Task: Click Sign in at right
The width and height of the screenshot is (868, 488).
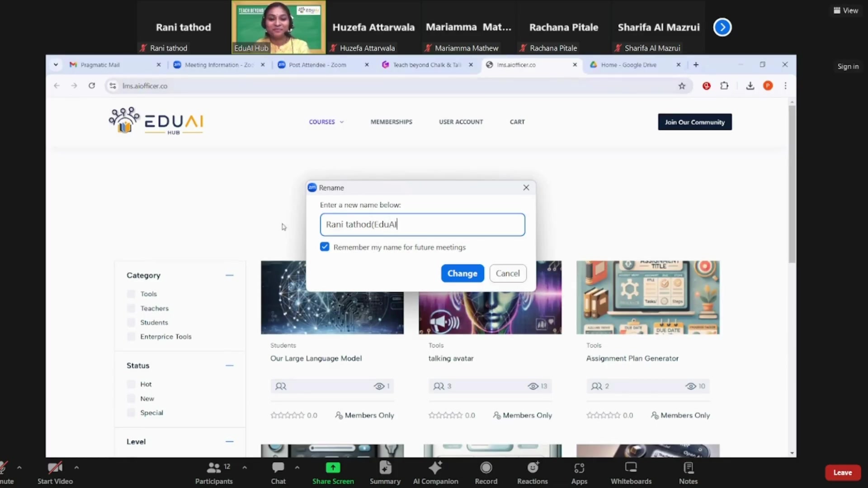Action: 848,66
